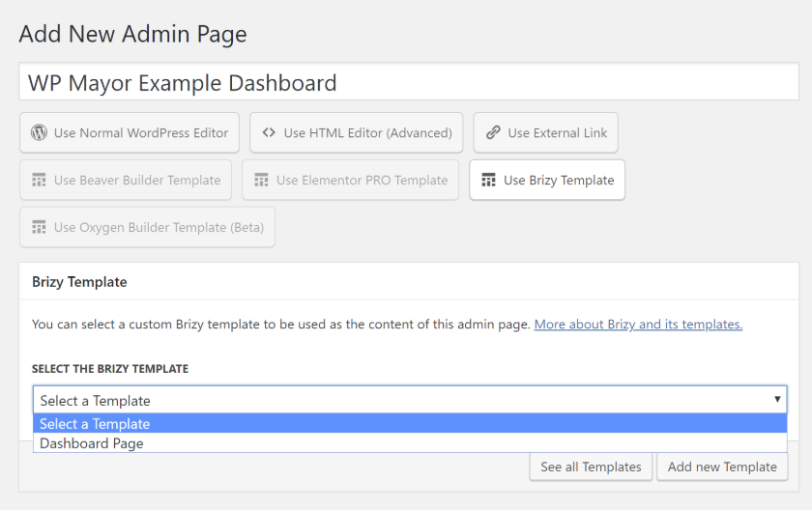Click the Add new Template button
The width and height of the screenshot is (812, 510).
click(x=722, y=467)
